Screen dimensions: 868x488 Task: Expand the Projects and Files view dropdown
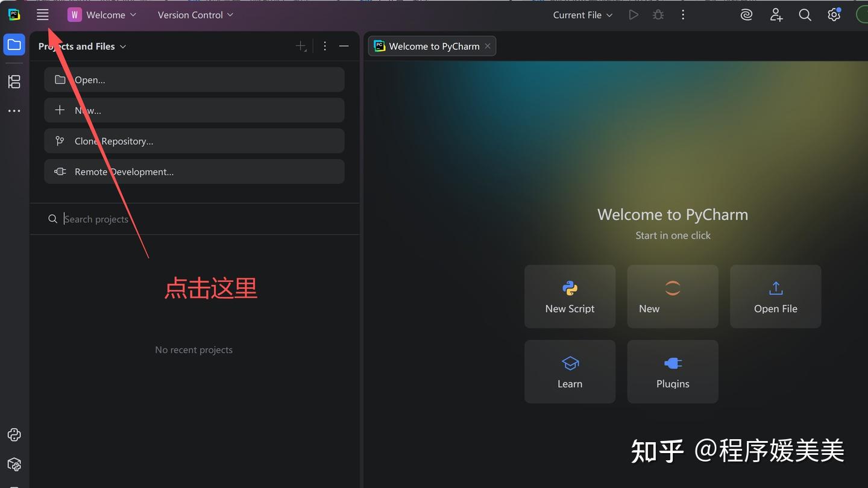point(82,46)
